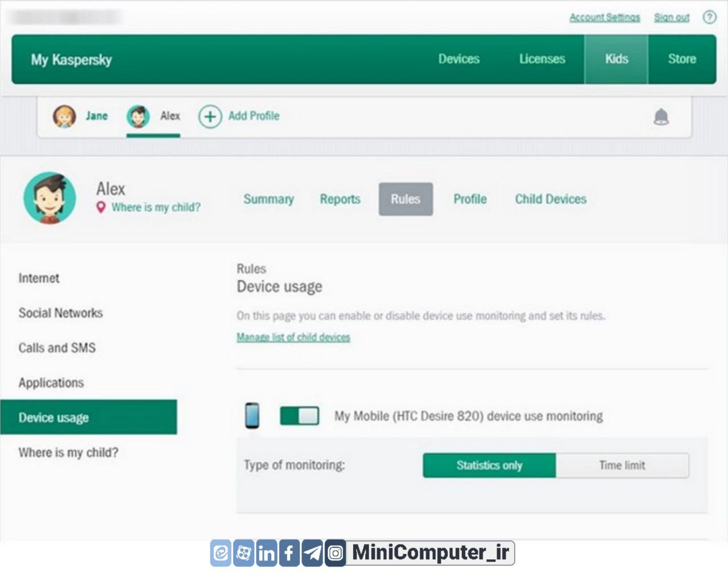
Task: Open the notifications bell icon
Action: (661, 117)
